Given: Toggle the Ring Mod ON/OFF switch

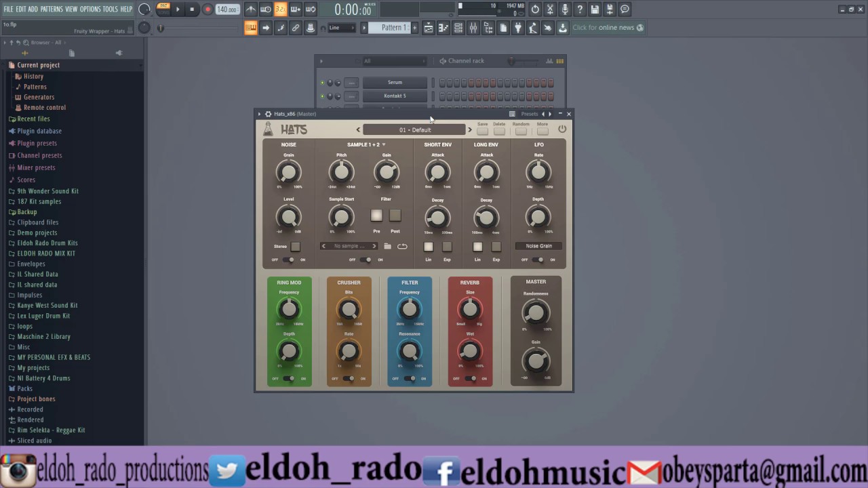Looking at the screenshot, I should click(x=289, y=379).
